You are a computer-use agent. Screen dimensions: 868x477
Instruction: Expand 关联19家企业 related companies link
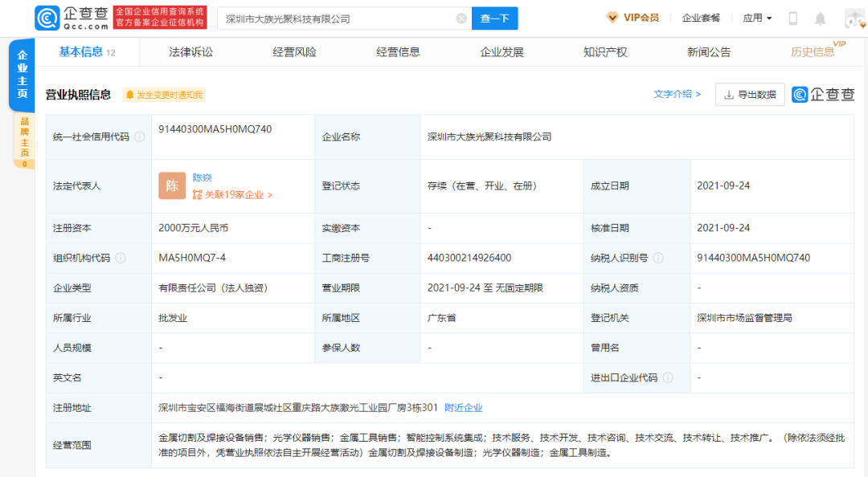233,194
